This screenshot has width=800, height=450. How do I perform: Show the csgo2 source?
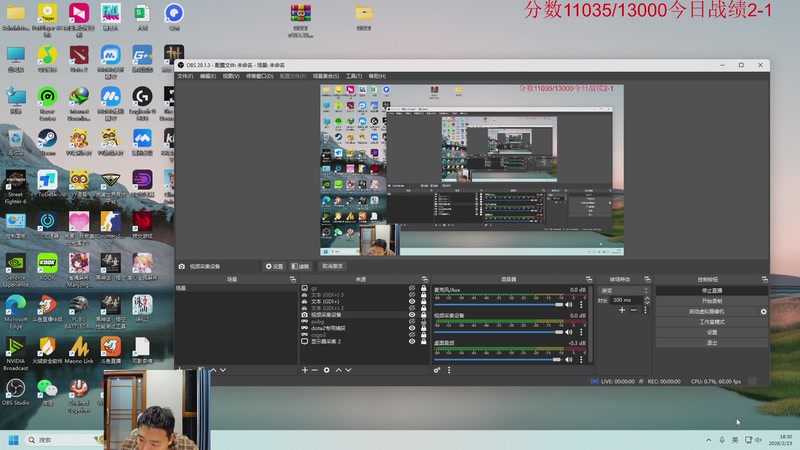tap(412, 335)
